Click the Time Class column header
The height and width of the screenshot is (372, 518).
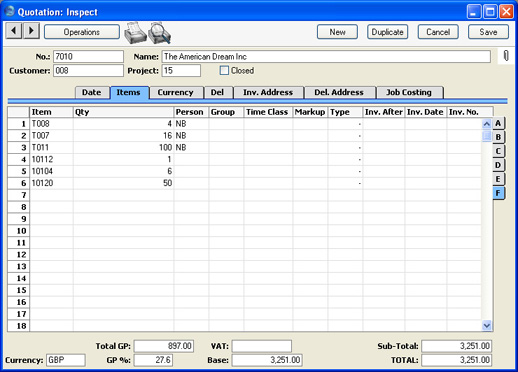268,112
